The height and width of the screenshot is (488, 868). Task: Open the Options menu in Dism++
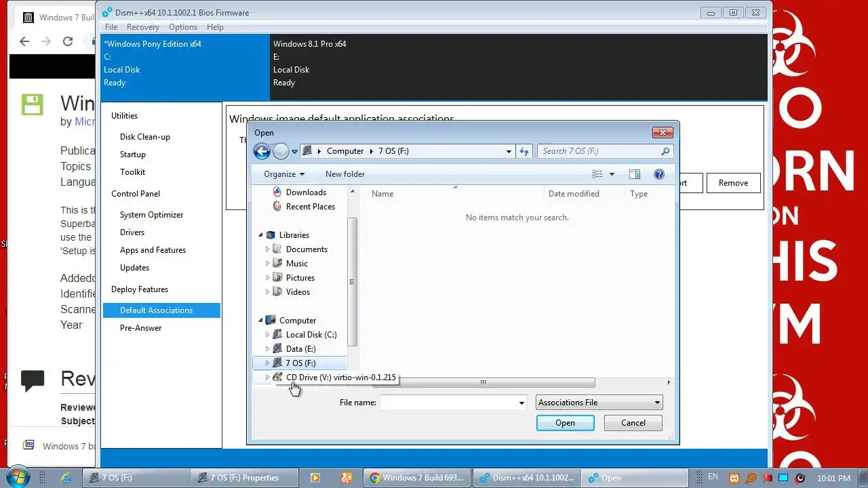click(183, 27)
